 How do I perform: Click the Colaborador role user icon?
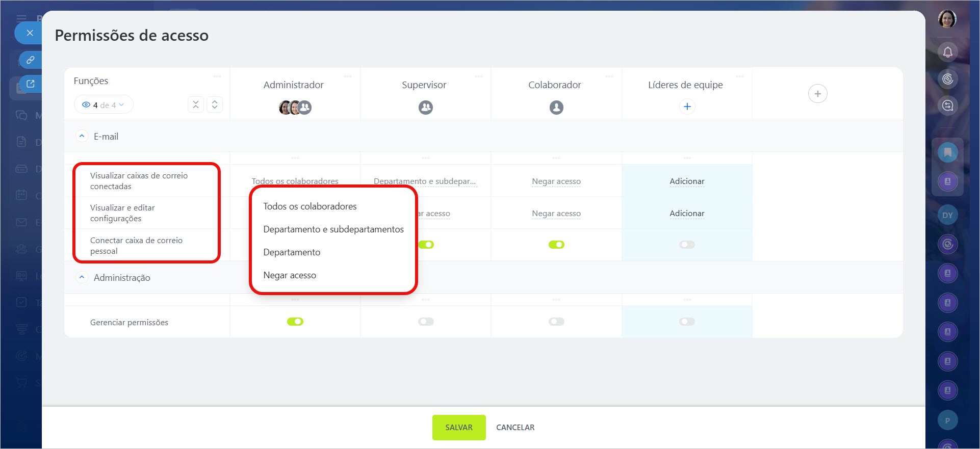[556, 108]
